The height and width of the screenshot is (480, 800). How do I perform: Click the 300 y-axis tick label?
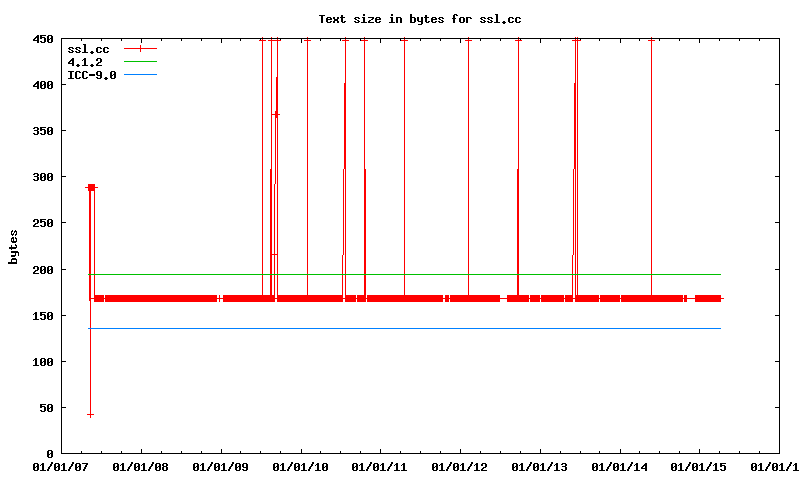point(43,178)
